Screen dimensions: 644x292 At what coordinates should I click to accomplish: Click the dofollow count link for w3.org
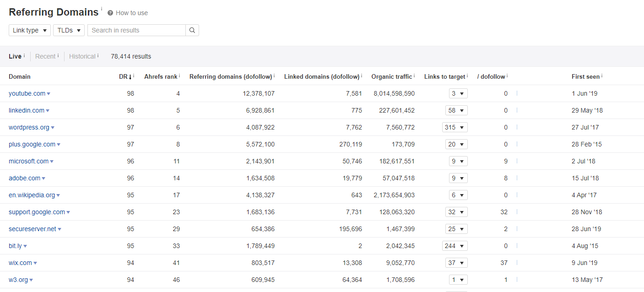[506, 280]
